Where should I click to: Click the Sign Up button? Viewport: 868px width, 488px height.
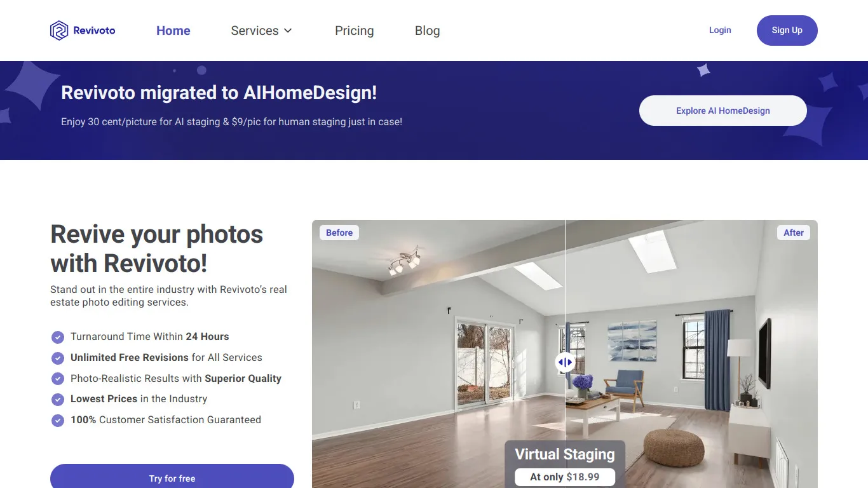pos(787,30)
